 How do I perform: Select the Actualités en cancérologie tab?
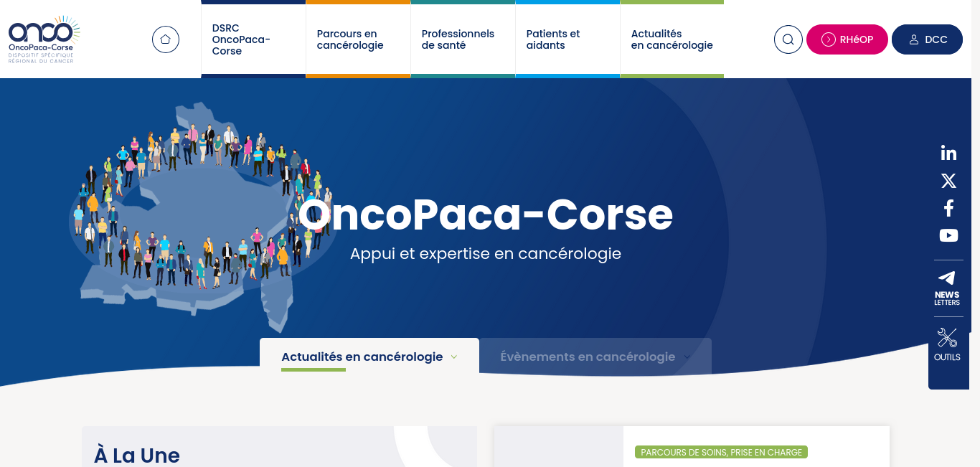[369, 357]
